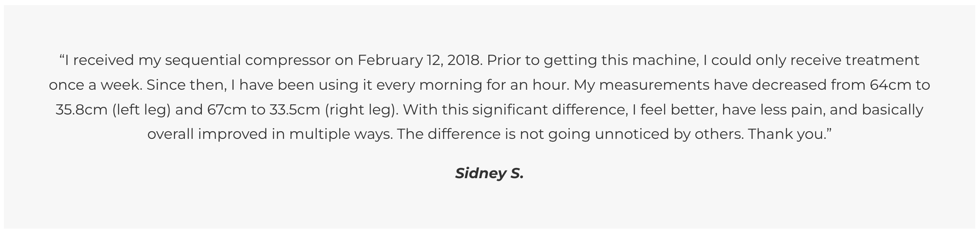Click the phrase "multiple ways"
Screen dimensions: 980x235
(x=341, y=134)
